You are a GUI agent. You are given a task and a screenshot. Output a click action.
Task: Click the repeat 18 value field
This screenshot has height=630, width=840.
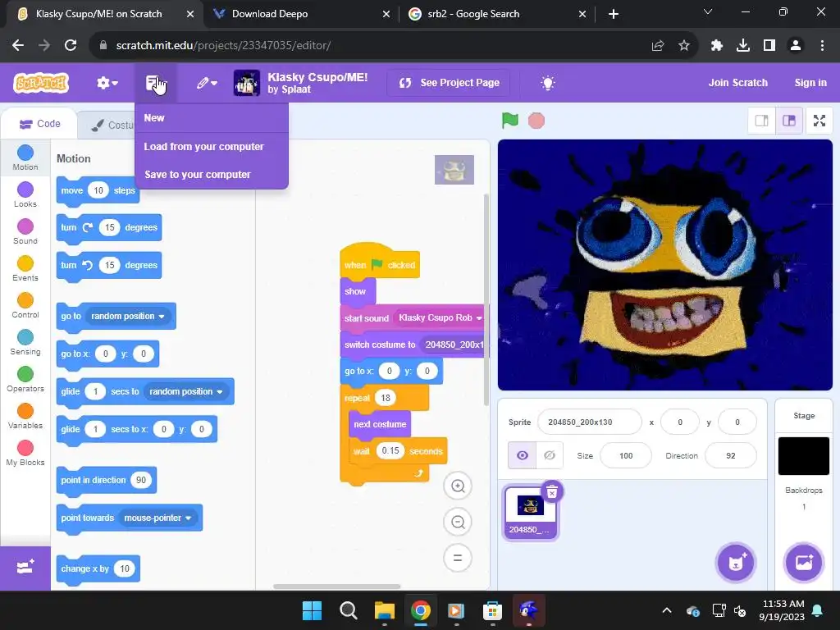tap(386, 398)
